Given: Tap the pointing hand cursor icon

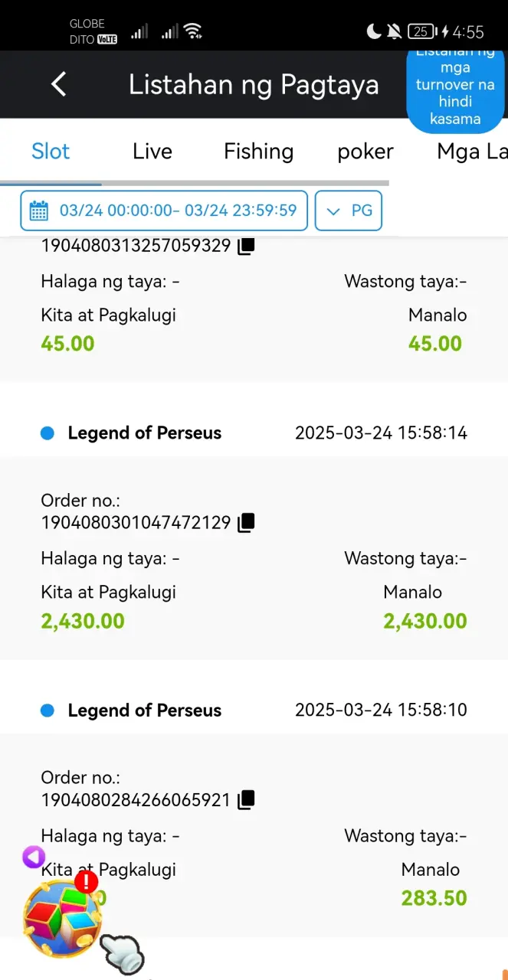Looking at the screenshot, I should tap(123, 954).
